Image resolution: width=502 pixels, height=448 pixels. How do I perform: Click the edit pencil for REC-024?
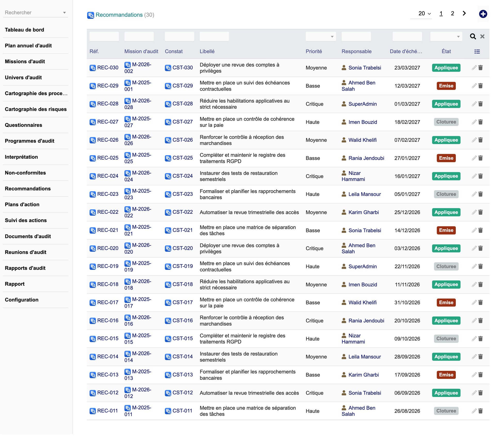click(474, 176)
